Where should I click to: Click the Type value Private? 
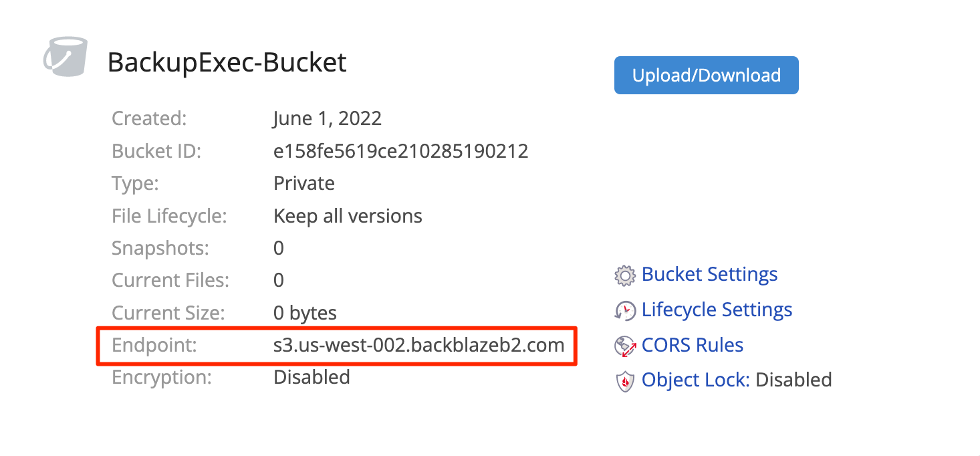(304, 183)
